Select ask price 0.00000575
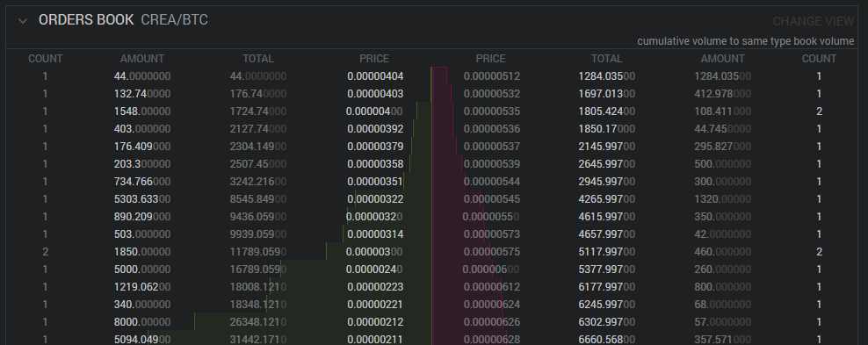This screenshot has height=345, width=868. (x=492, y=252)
